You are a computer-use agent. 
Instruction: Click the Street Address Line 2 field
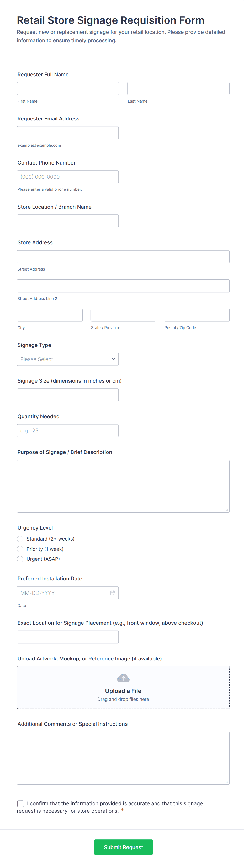click(123, 286)
